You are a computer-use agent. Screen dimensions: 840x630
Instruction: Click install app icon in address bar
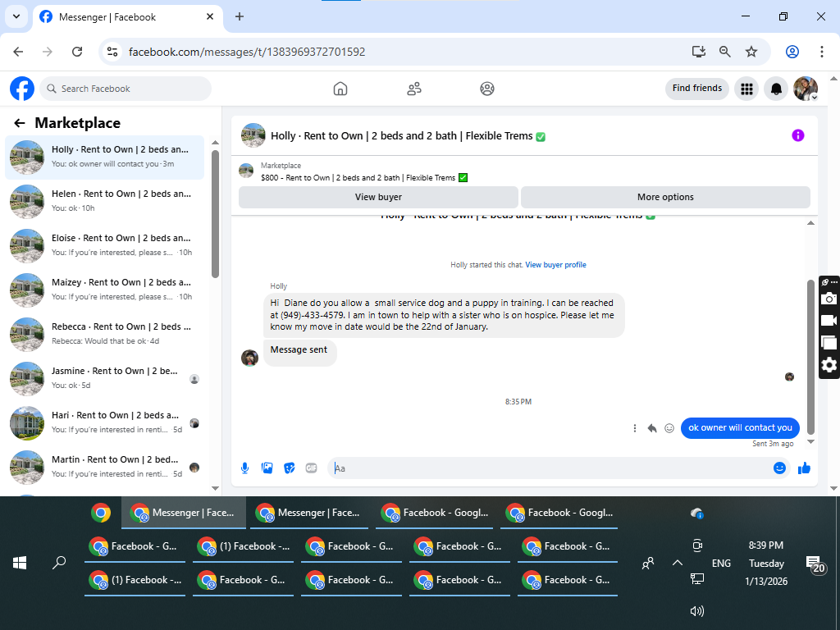[699, 52]
